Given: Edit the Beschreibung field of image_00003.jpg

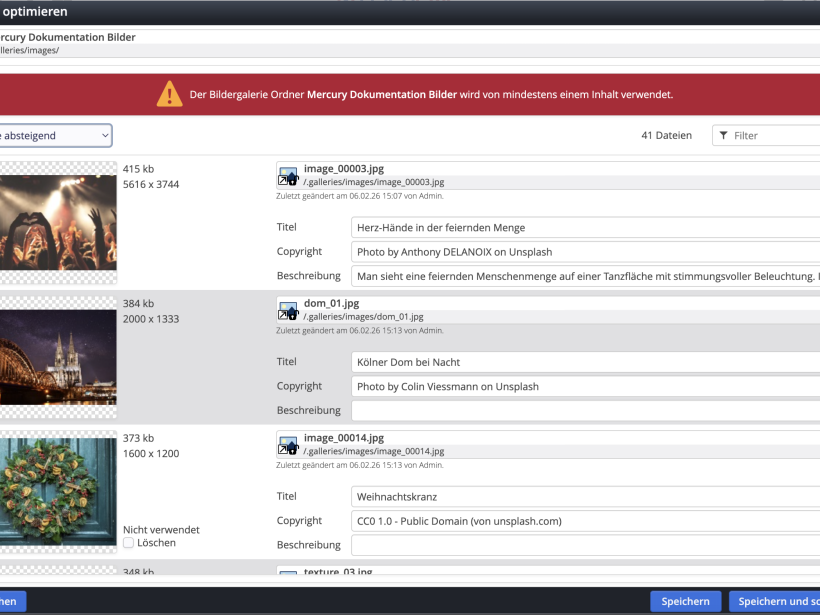Looking at the screenshot, I should click(x=585, y=276).
